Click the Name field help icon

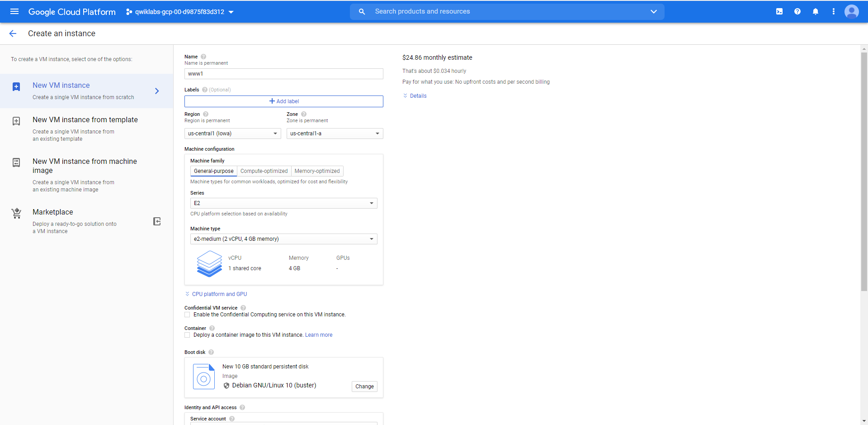point(203,57)
